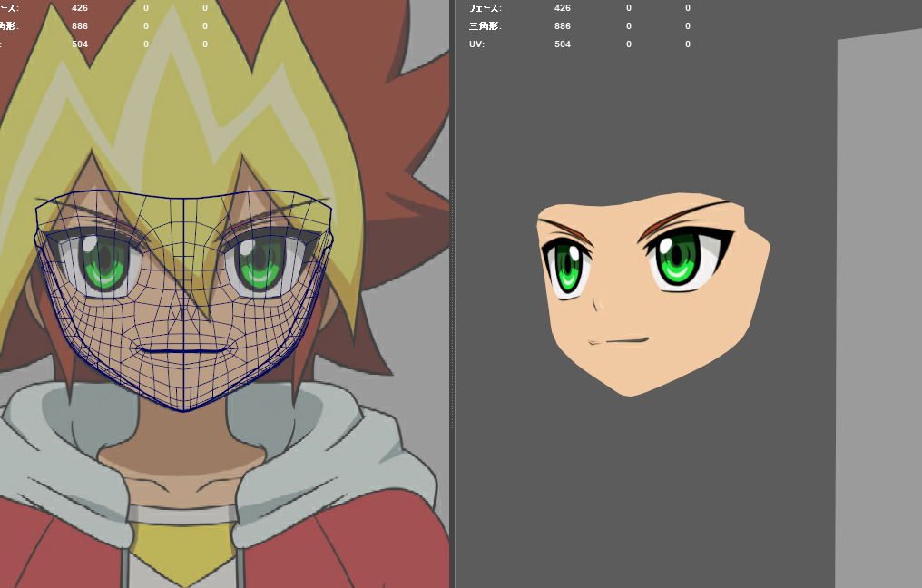Click the last 0 in right viewport 三角形 row
The height and width of the screenshot is (588, 922).
tap(687, 26)
